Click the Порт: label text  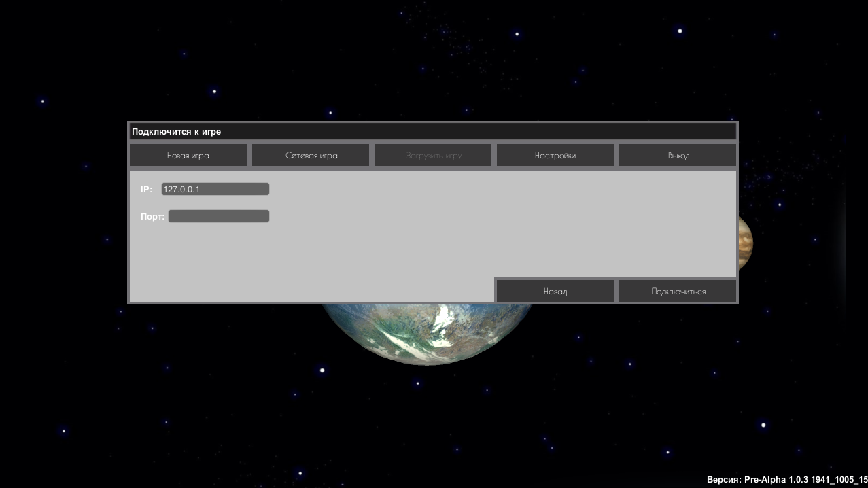tap(152, 217)
